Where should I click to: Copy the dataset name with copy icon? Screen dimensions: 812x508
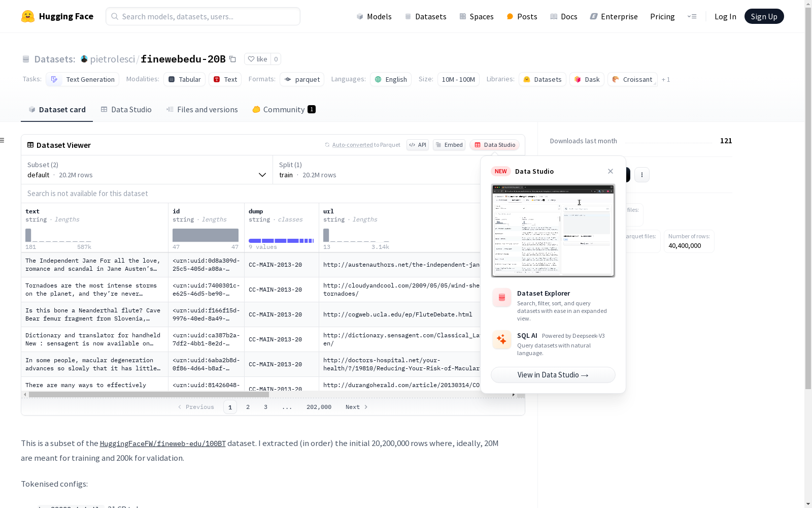click(x=232, y=59)
